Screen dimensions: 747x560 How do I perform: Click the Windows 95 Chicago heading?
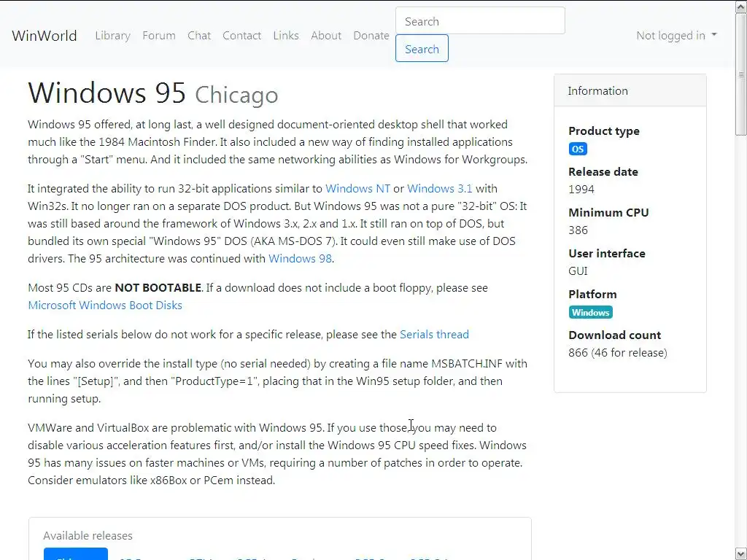point(153,93)
